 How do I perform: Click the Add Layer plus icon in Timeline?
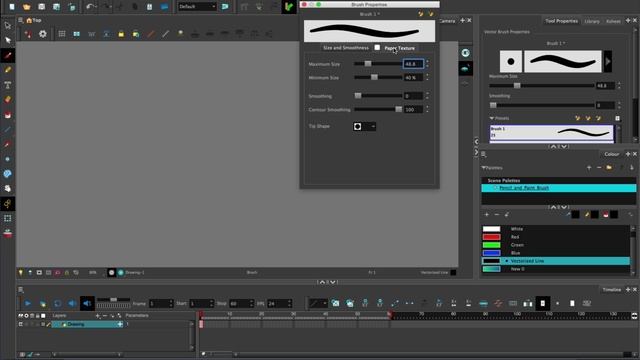point(98,316)
